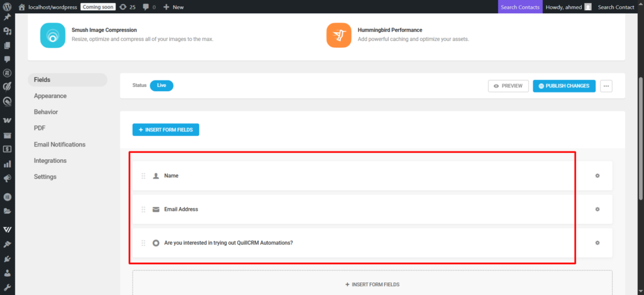Click the Smush Image Compression icon
Viewport: 644px width, 295px height.
point(53,35)
